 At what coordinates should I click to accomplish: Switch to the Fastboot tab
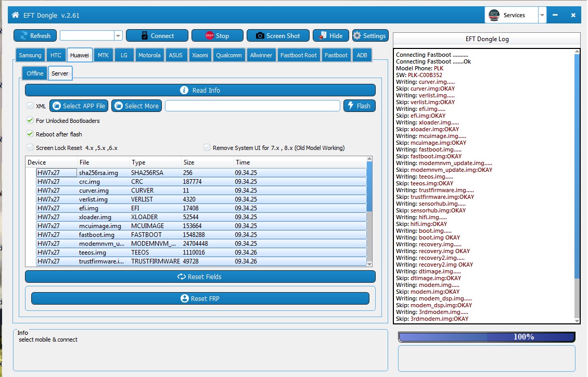click(336, 55)
